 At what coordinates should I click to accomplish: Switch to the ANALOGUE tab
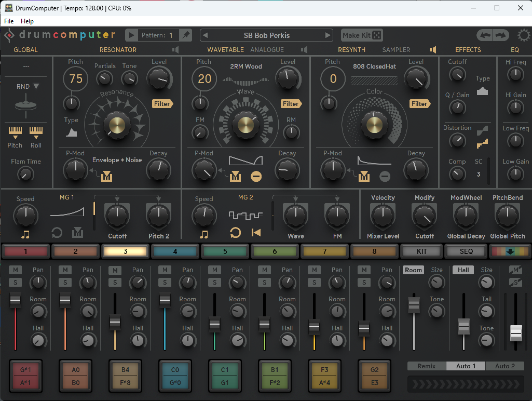[267, 50]
